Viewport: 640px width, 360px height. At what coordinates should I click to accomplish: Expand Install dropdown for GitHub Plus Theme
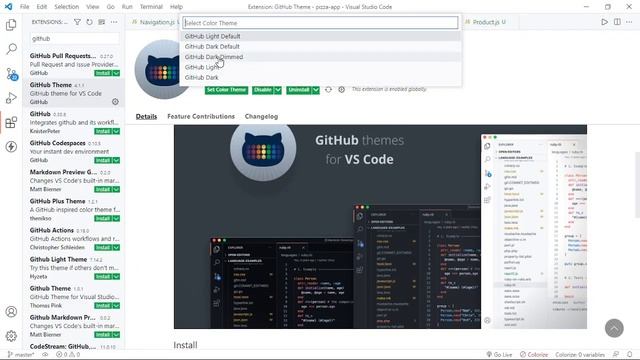click(x=116, y=219)
